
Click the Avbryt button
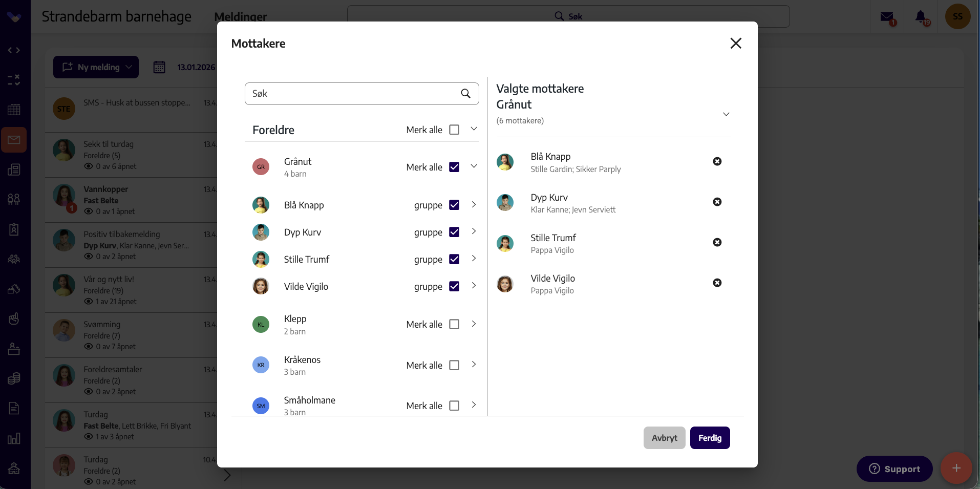[664, 438]
